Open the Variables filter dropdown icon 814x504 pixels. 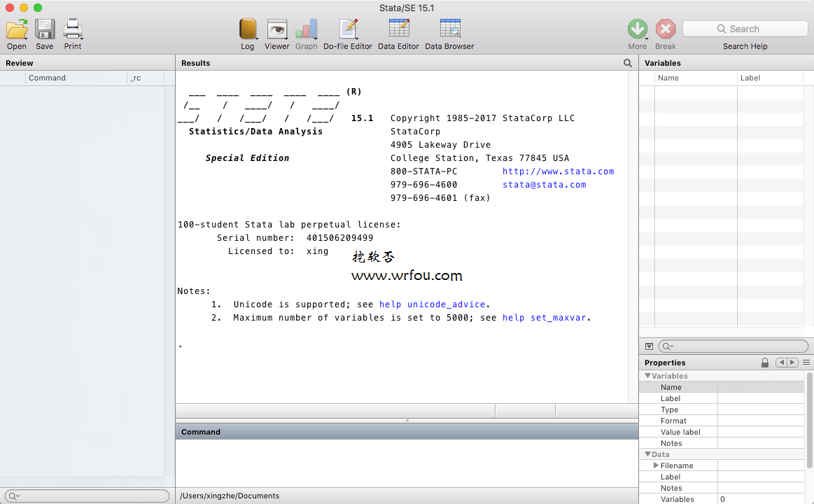point(649,346)
